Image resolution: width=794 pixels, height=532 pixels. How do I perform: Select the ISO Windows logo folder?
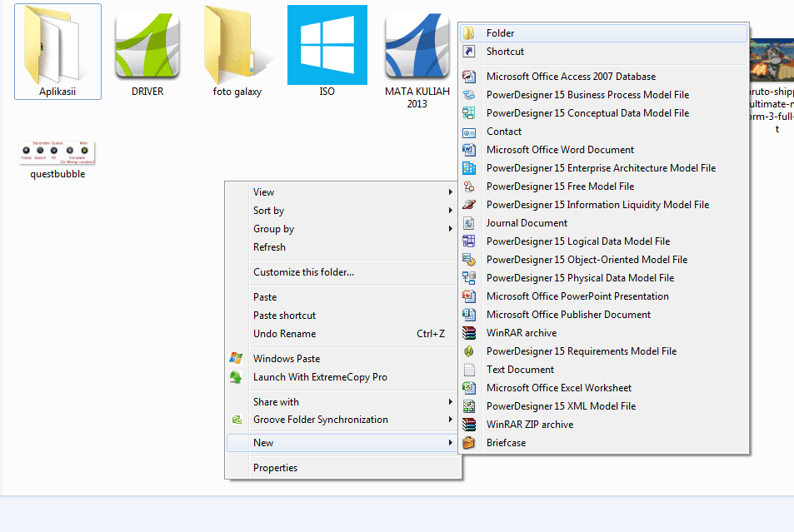coord(327,45)
